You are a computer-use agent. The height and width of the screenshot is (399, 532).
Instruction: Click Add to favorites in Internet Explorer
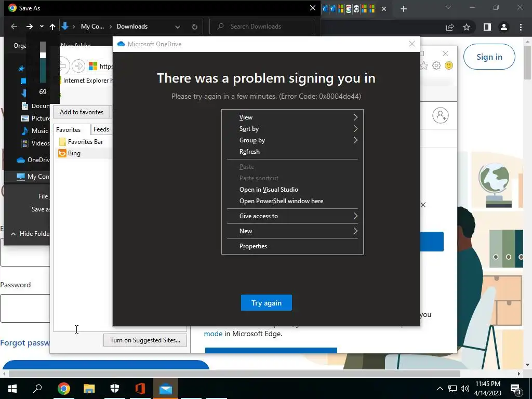(82, 112)
